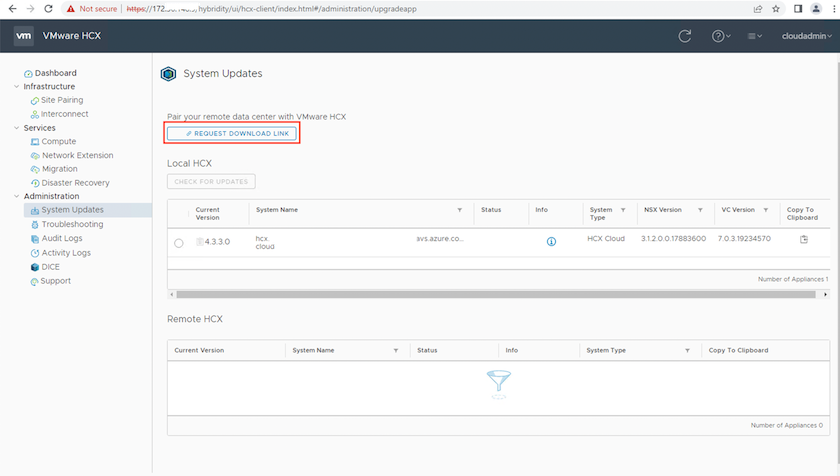Collapse the Infrastructure section
840x476 pixels.
coord(17,86)
